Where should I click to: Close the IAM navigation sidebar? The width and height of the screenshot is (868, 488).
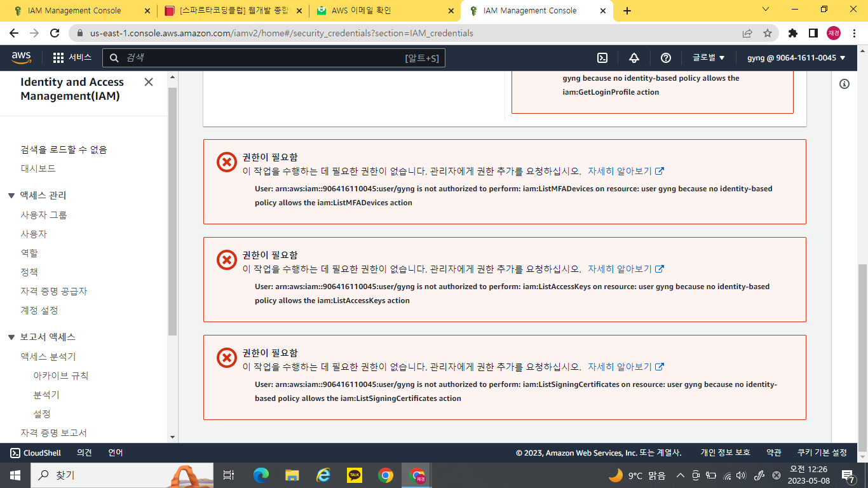click(x=149, y=82)
